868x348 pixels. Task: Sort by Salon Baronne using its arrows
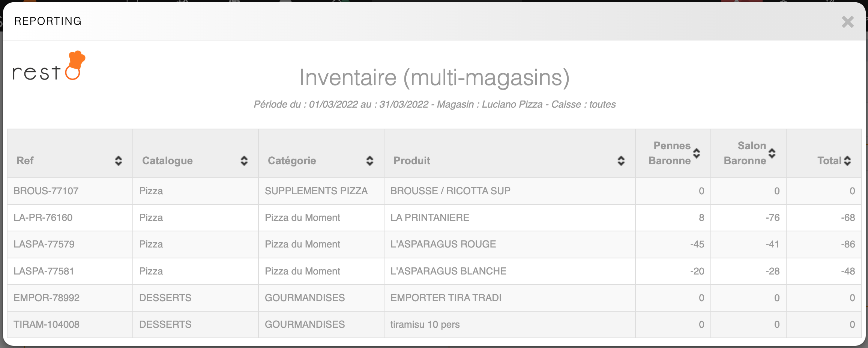(772, 153)
